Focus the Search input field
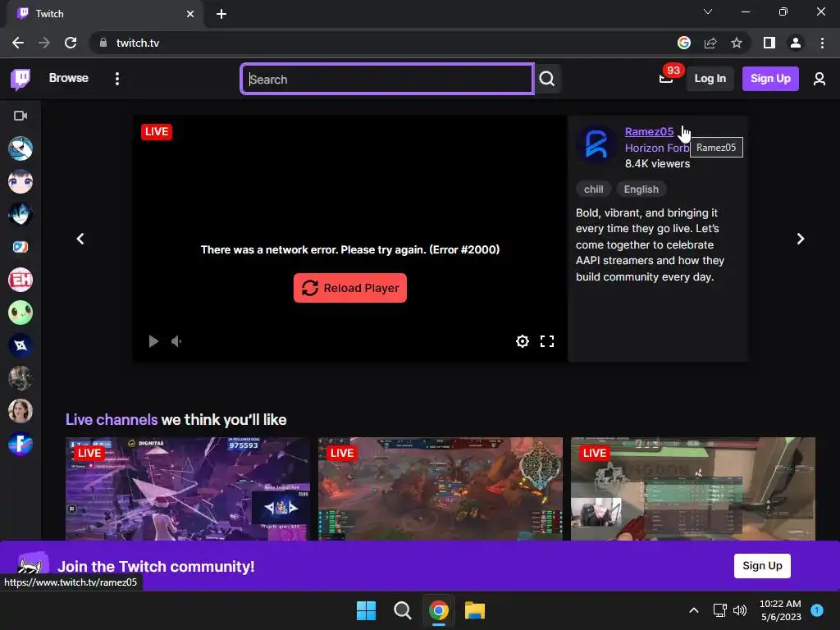The image size is (840, 630). [387, 80]
